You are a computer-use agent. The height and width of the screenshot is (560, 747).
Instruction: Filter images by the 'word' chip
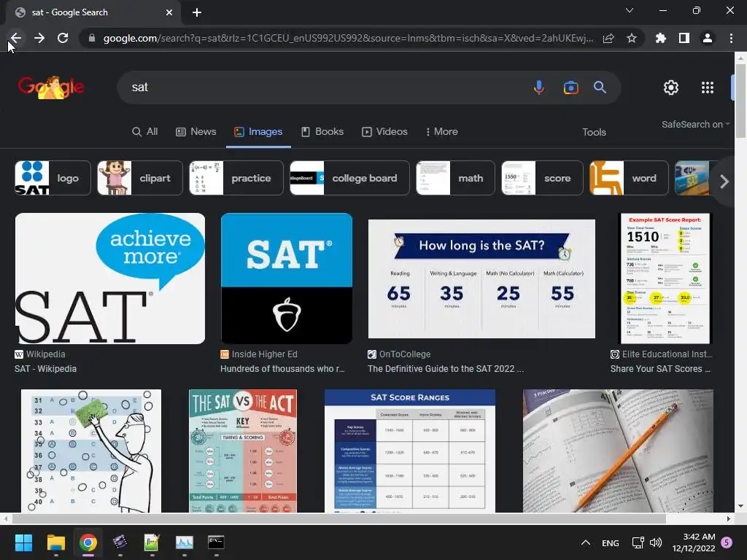tap(629, 178)
